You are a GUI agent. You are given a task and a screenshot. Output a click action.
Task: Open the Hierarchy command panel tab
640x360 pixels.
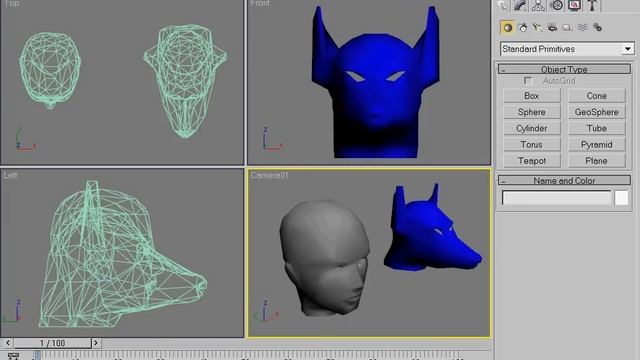(x=538, y=5)
